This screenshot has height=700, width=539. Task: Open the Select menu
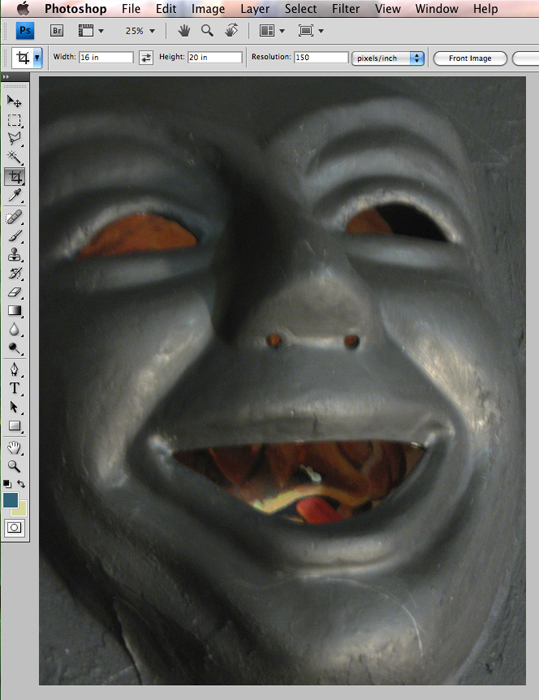pos(301,8)
